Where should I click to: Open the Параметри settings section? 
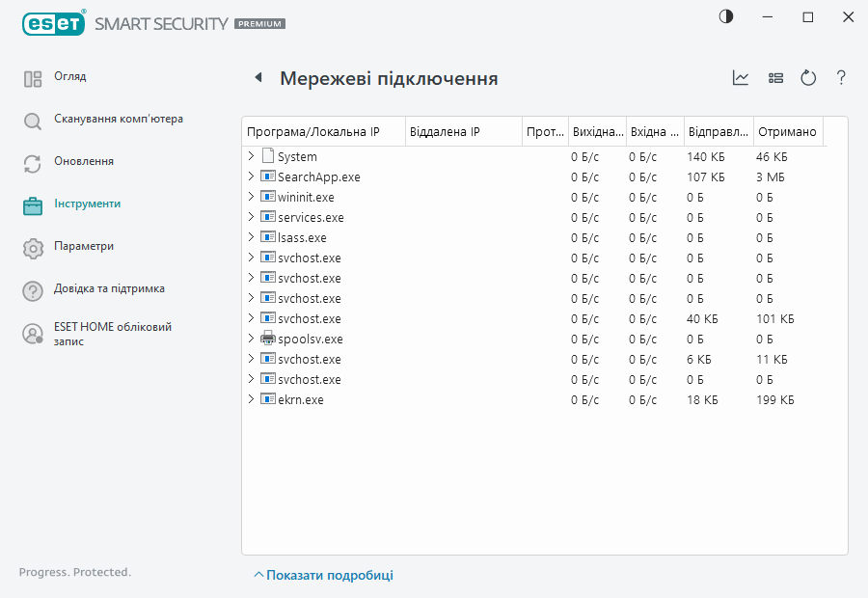(x=83, y=247)
